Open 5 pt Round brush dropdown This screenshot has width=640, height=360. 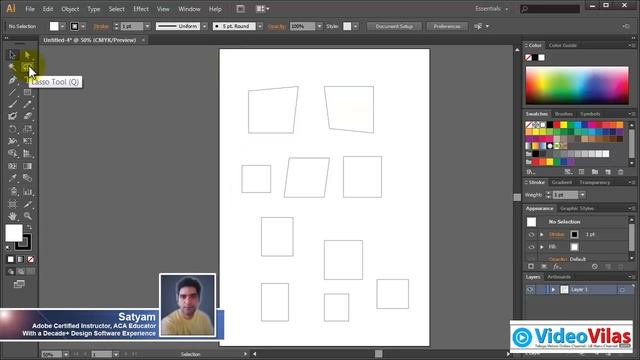coord(260,26)
